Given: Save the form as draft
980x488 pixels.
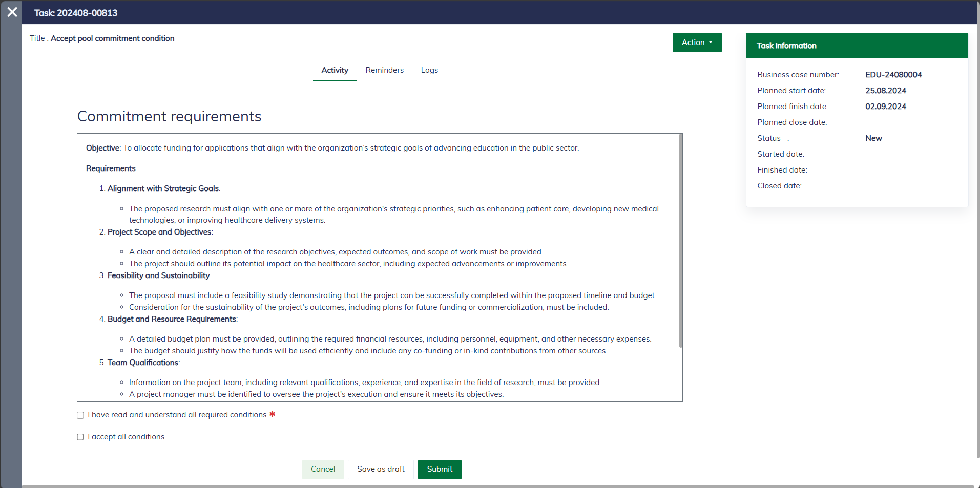Looking at the screenshot, I should [381, 469].
